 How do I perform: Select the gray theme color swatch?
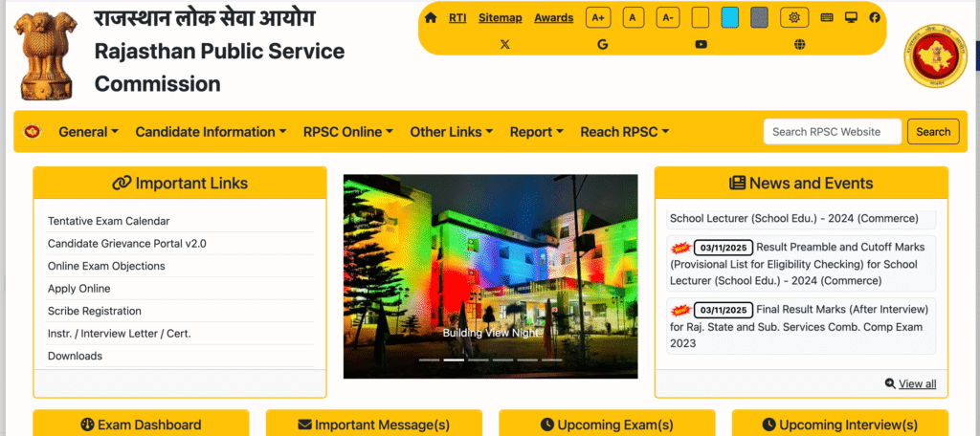click(759, 17)
